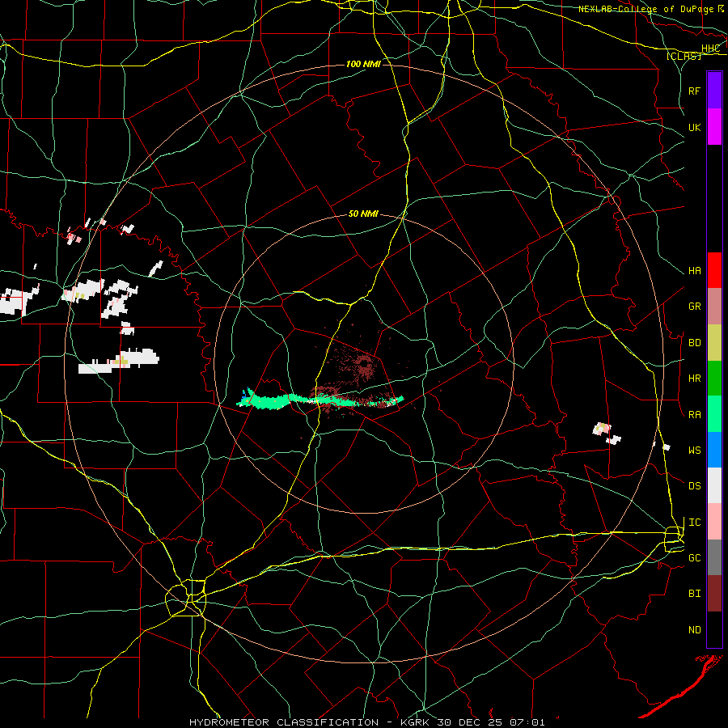Click the black ND legend swatch
The height and width of the screenshot is (728, 728).
pyautogui.click(x=714, y=629)
